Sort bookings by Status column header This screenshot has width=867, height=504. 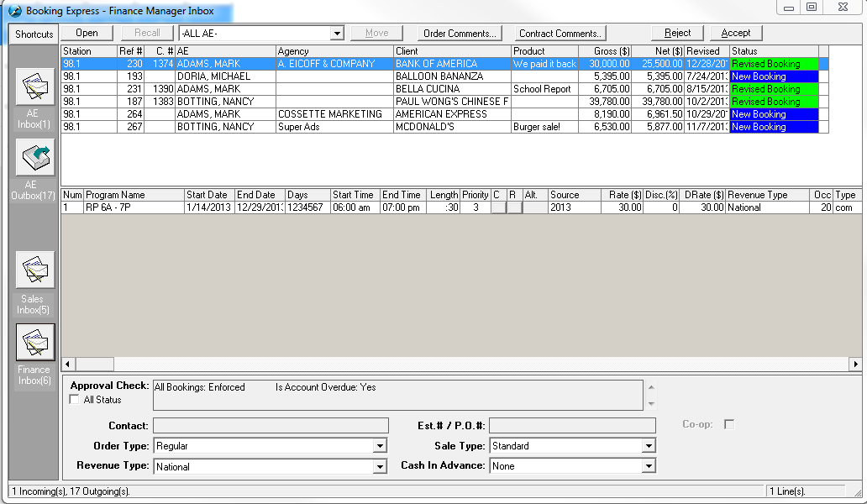(773, 51)
